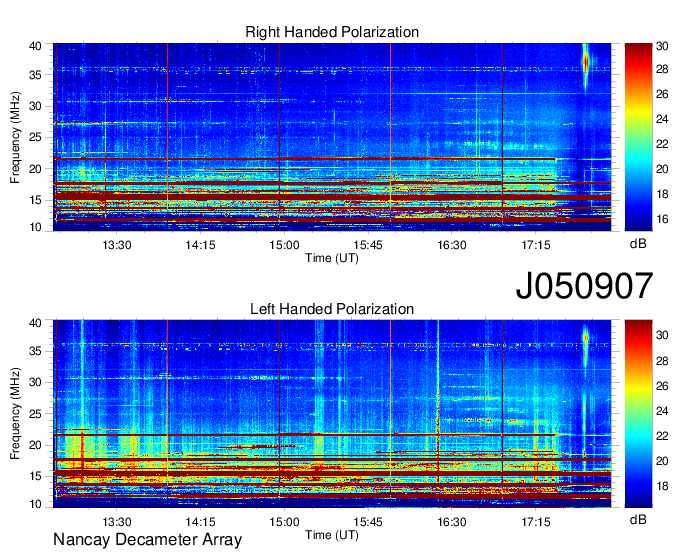Viewport: 680px width, 552px height.
Task: Click the 13:30 time tick under Left Handed plot
Action: point(117,522)
